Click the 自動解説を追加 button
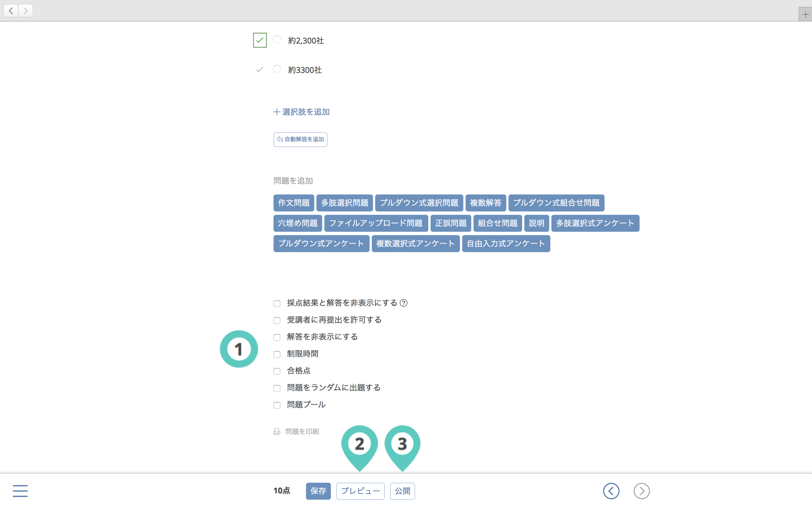812x508 pixels. (x=300, y=139)
